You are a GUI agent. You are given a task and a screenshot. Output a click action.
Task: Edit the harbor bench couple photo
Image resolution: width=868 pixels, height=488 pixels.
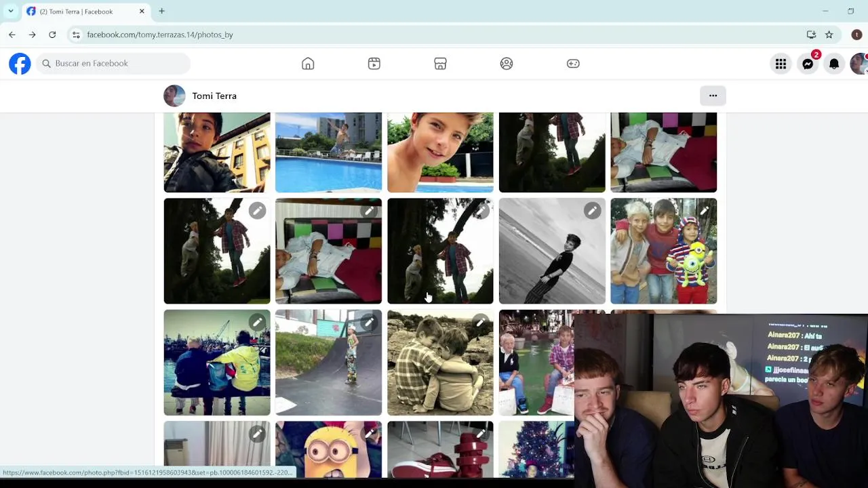pos(257,323)
